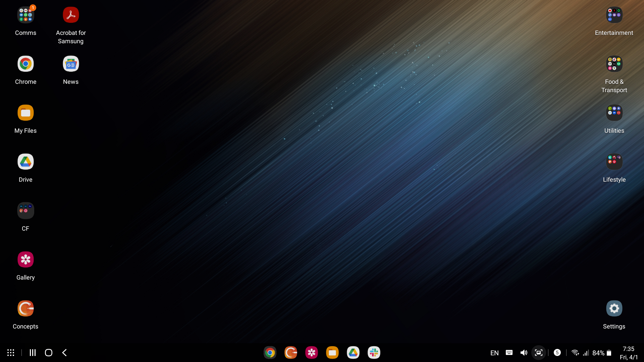Launch Google Drive from desktop
The width and height of the screenshot is (644, 362).
tap(25, 162)
